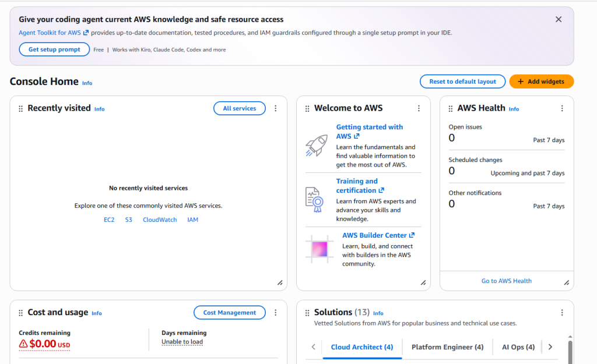Dismiss the coding agent banner
Screen dimensions: 597x364
tap(558, 19)
